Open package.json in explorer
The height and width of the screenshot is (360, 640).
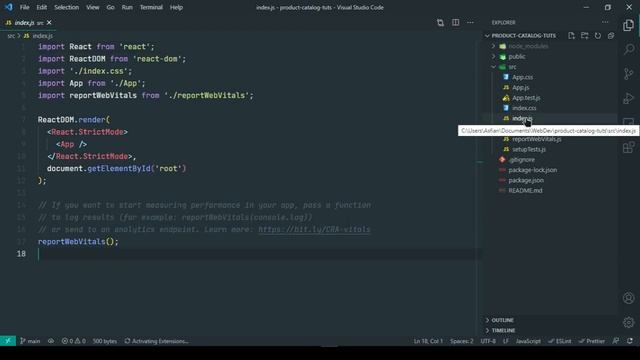point(526,180)
